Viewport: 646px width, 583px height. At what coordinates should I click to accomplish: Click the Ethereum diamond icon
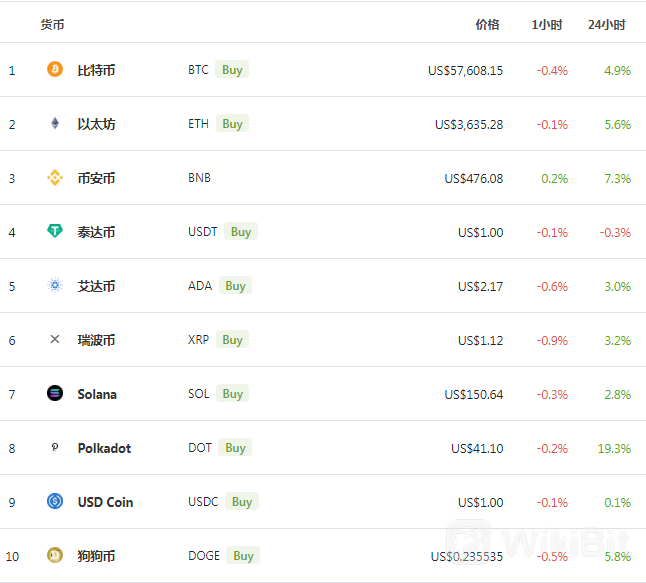pos(55,123)
